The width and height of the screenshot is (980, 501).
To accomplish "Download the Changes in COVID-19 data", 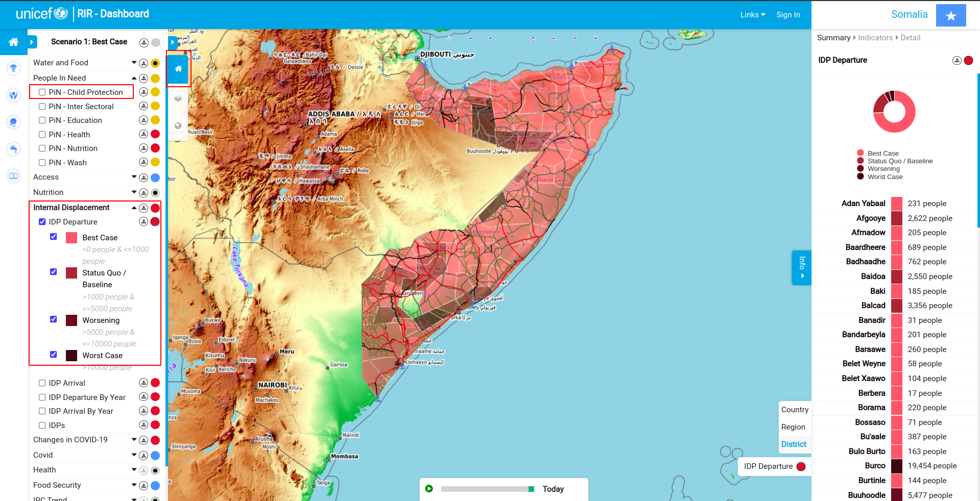I will pos(144,440).
